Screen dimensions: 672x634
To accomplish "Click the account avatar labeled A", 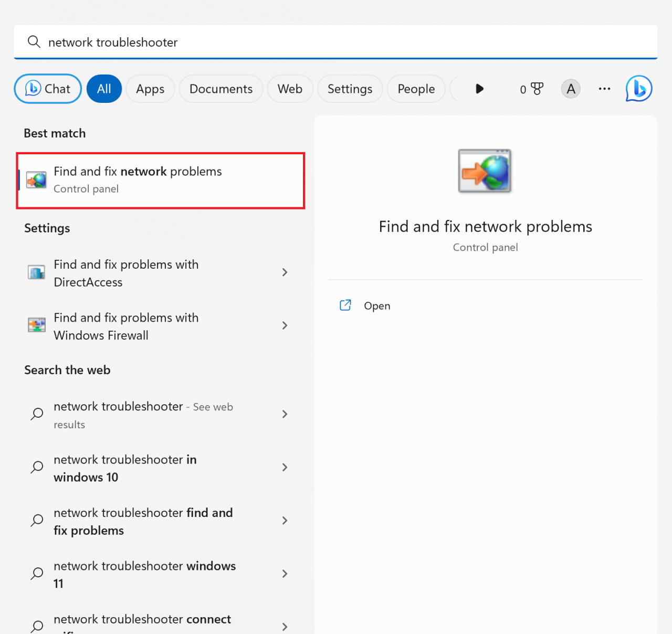I will point(571,89).
